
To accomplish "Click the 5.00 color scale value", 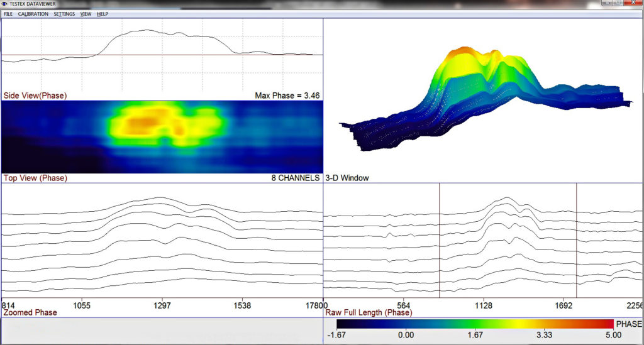I will coord(613,335).
